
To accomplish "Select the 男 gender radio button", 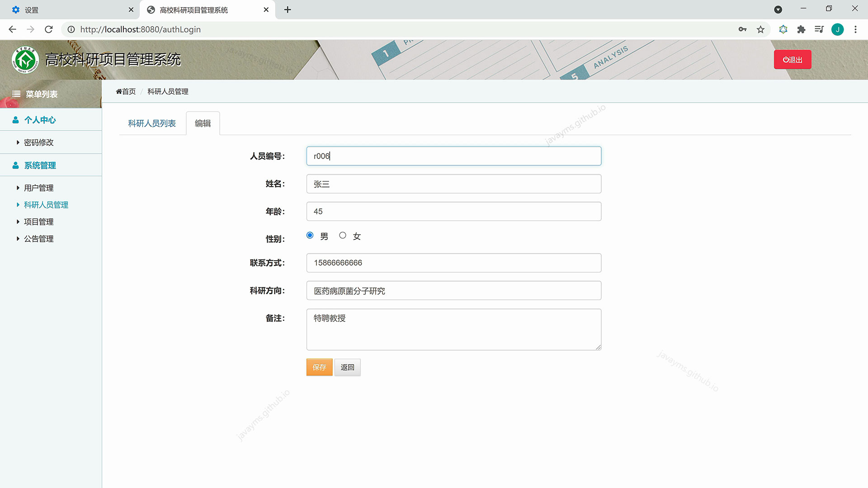I will pyautogui.click(x=310, y=235).
